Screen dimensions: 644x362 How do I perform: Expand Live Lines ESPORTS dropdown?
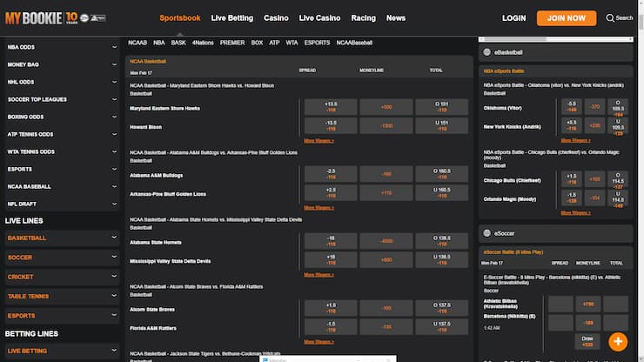click(x=62, y=316)
